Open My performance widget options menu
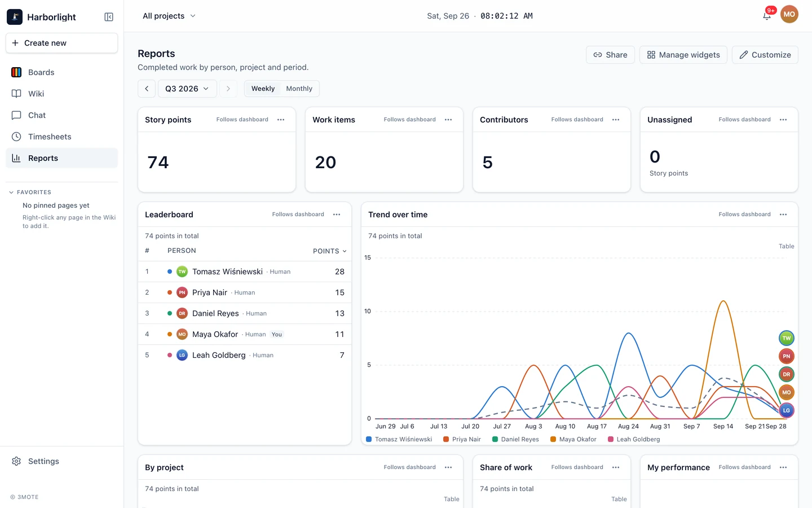The height and width of the screenshot is (508, 812). 783,467
